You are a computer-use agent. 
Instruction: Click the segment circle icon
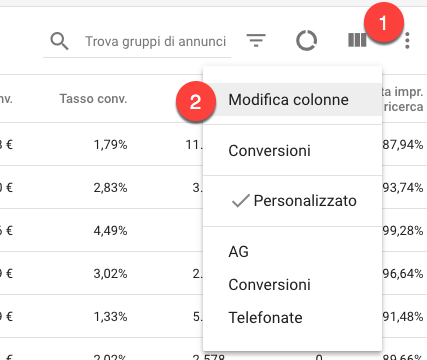pos(306,41)
